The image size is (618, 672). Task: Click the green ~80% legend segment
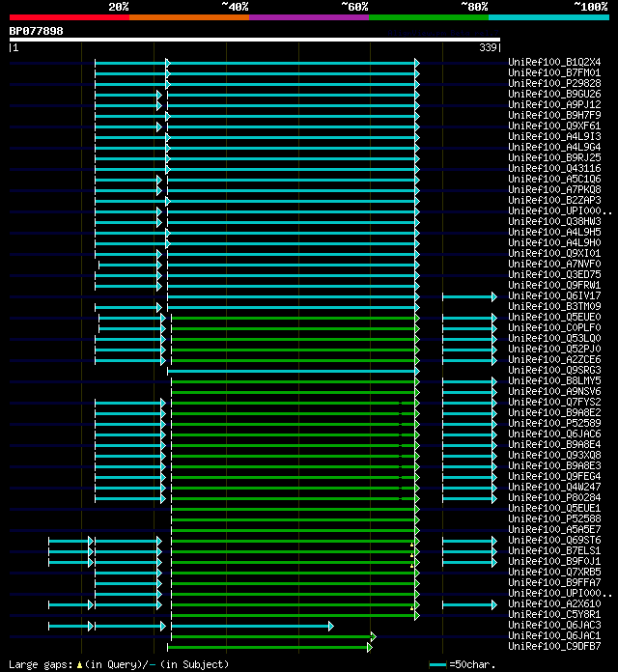[429, 17]
